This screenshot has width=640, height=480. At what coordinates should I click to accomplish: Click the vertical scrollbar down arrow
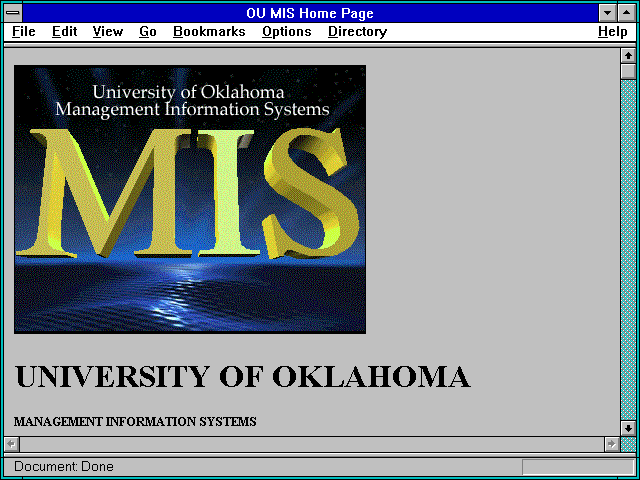click(628, 428)
